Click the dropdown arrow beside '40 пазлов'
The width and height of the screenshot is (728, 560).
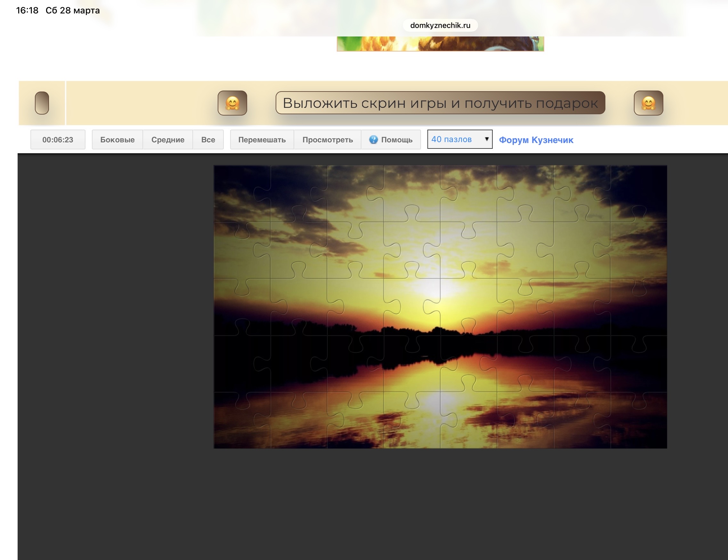(486, 139)
